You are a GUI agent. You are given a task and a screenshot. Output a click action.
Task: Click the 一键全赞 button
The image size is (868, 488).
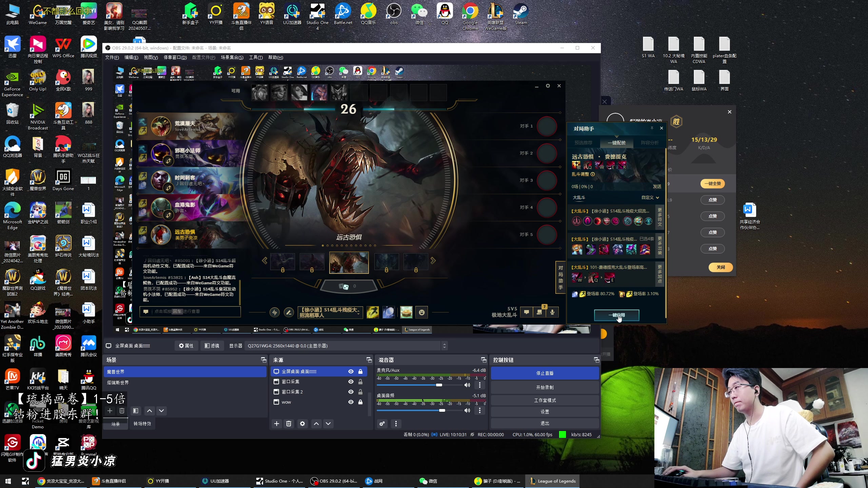pyautogui.click(x=712, y=184)
